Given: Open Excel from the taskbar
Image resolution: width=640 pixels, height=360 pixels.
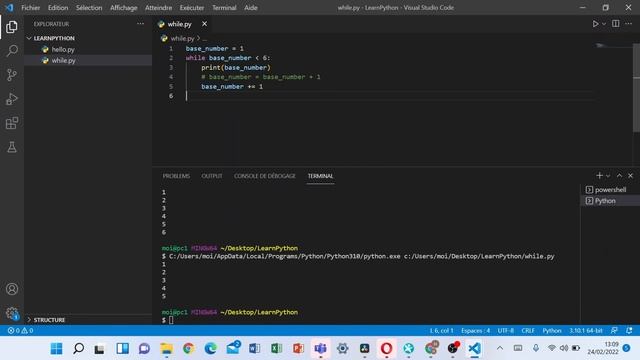Looking at the screenshot, I should pos(276,349).
